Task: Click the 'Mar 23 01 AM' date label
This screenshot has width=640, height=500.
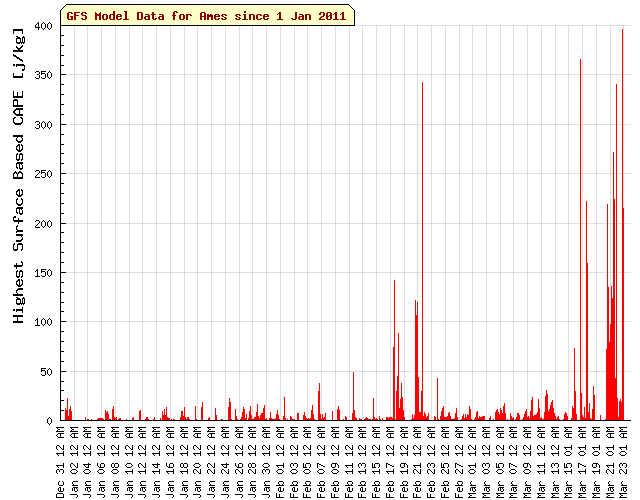Action: coord(624,462)
